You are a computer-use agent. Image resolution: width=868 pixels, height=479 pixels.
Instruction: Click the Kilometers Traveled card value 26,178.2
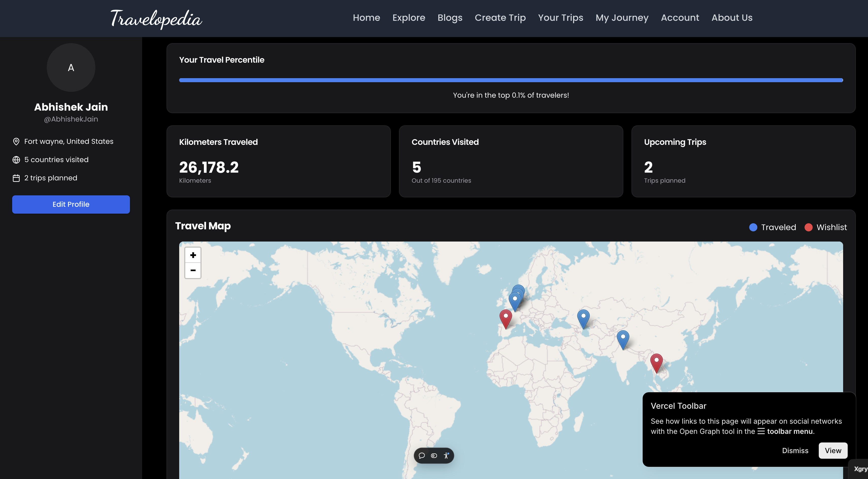click(x=209, y=167)
